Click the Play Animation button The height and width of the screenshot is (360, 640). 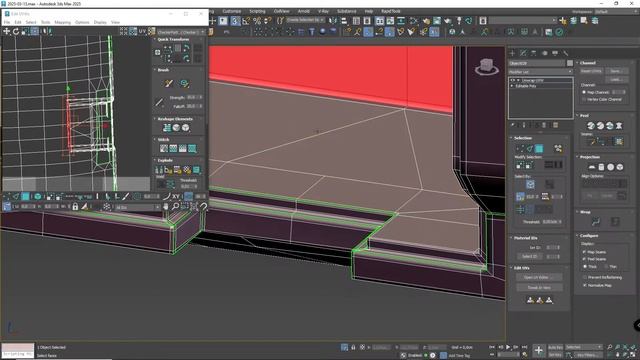(x=508, y=347)
